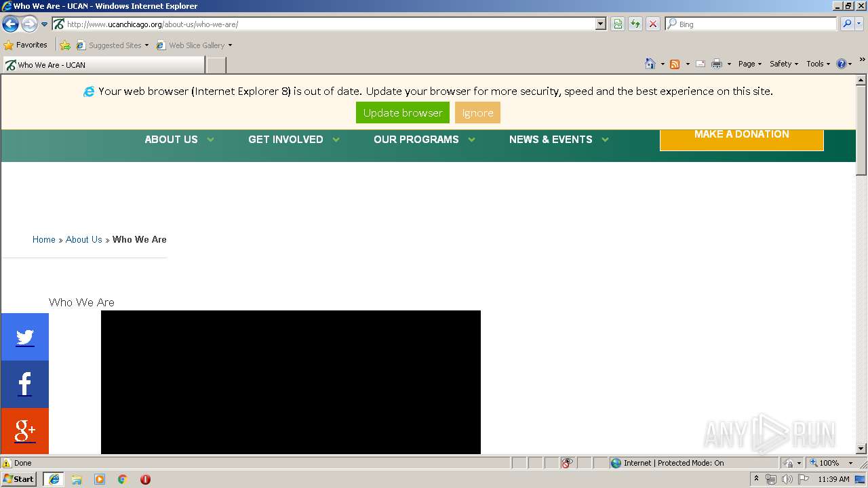The height and width of the screenshot is (488, 868).
Task: Expand the GET INVOLVED navigation menu
Action: 294,140
